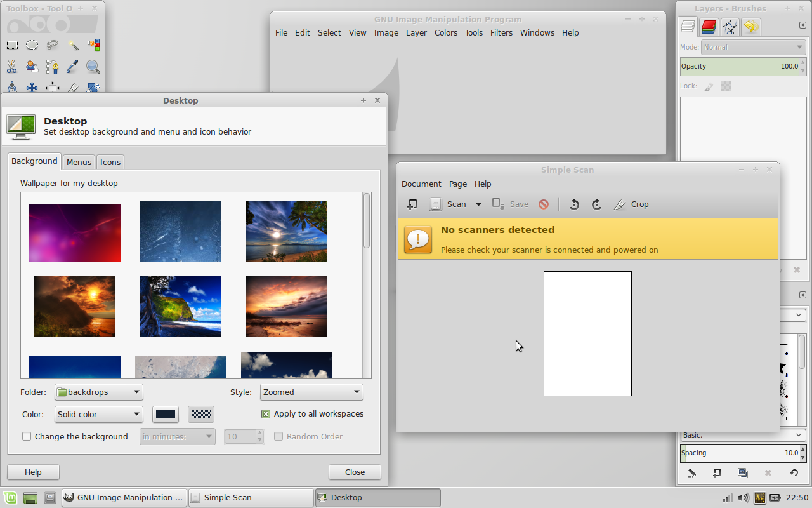Select the purple wallpaper thumbnail
The height and width of the screenshot is (508, 812).
tap(74, 232)
